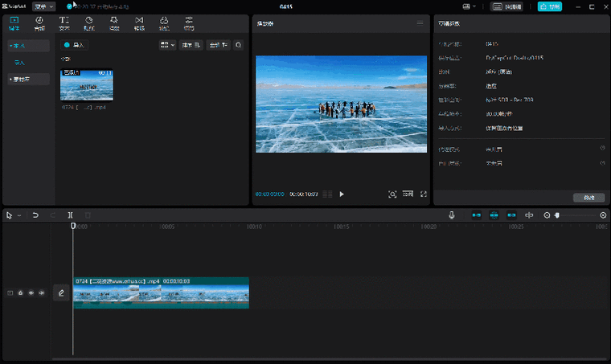Collapse the local import tree section

11,46
